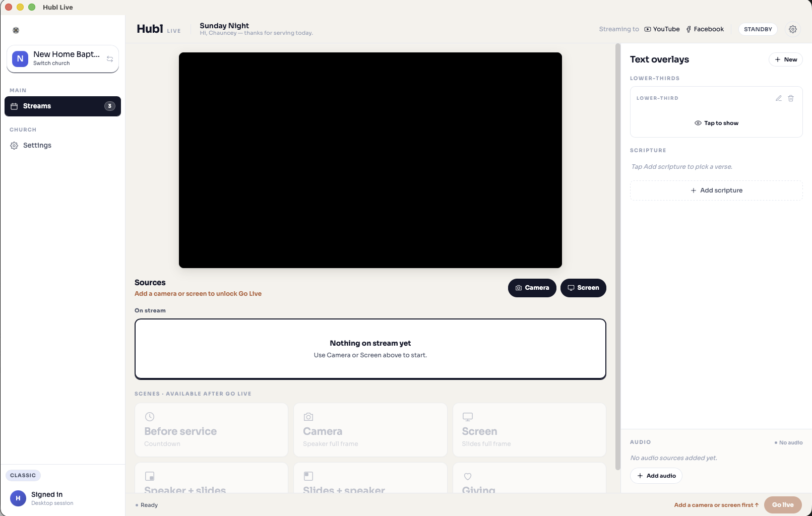Click the monitor icon on Screen button

571,288
